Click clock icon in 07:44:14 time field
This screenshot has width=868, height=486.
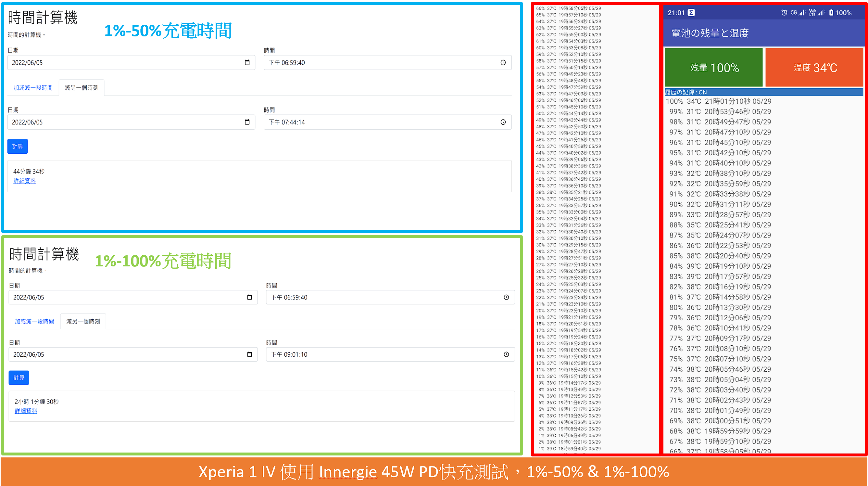point(503,122)
